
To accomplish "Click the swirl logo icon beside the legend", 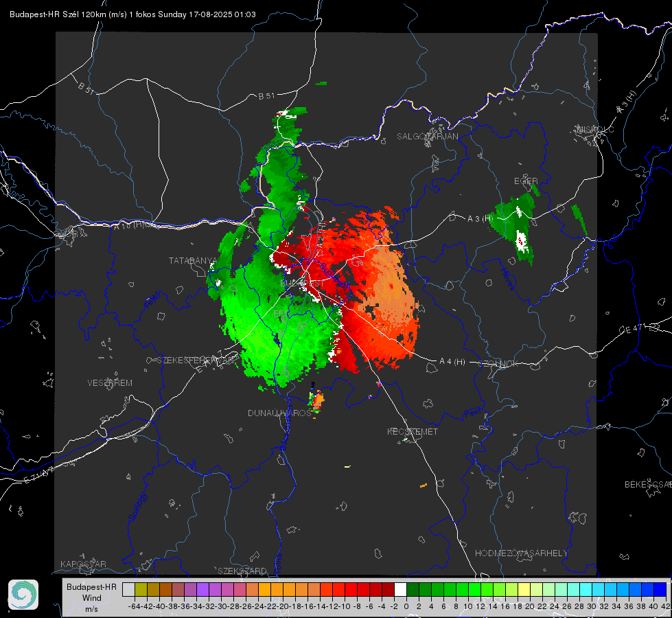I will point(23,595).
